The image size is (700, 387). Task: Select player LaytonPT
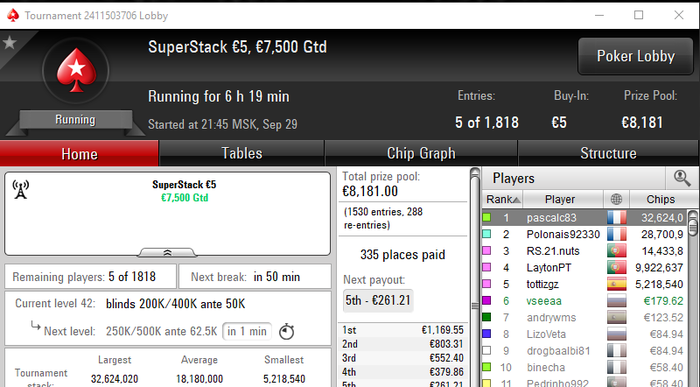[x=585, y=267]
